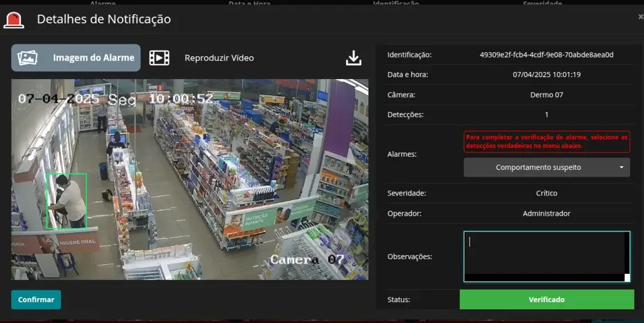Viewport: 644px width, 323px height.
Task: Click the Detecções count value 1
Action: [546, 114]
